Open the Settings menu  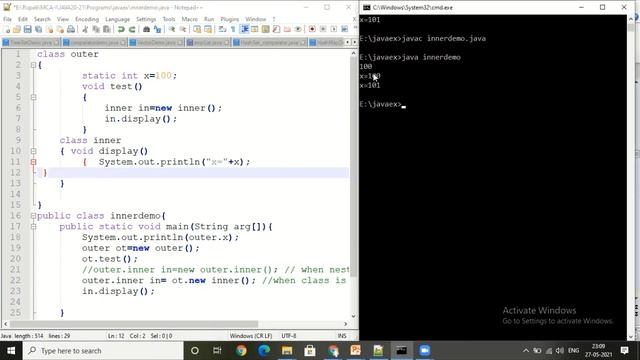point(146,19)
